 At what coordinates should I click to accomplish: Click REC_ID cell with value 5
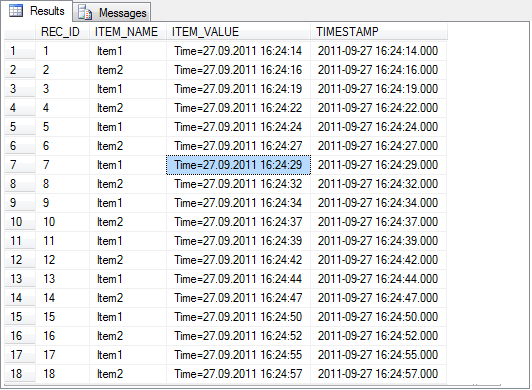coord(62,127)
